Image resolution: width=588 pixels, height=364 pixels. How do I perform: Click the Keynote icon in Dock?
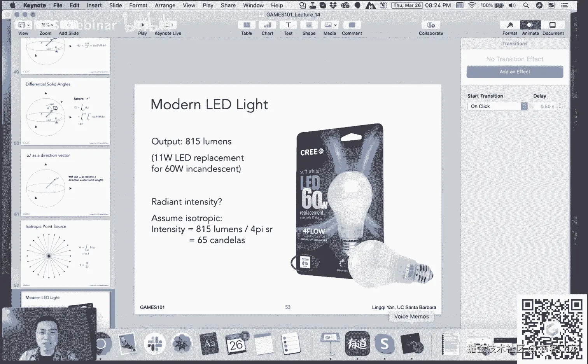click(330, 344)
